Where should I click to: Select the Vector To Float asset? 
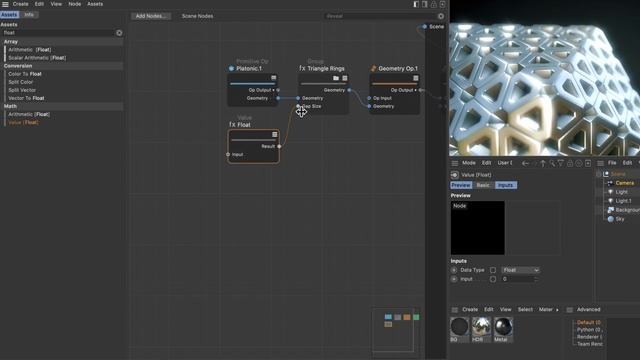(26, 98)
